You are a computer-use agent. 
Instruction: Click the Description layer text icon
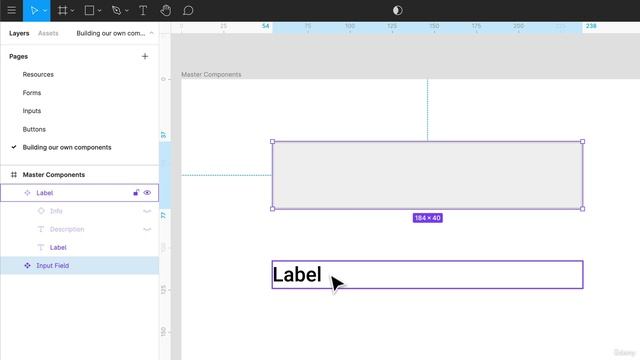pos(41,229)
